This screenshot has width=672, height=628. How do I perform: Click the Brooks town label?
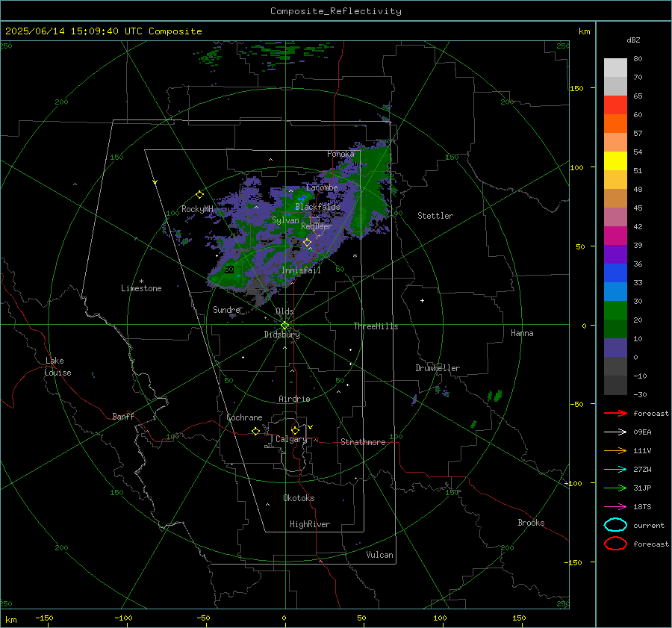531,523
